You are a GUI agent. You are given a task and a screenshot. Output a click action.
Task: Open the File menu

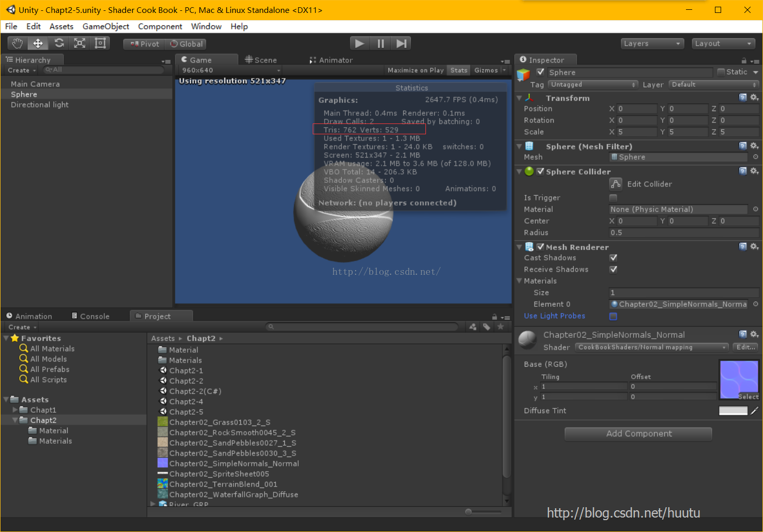pos(11,26)
